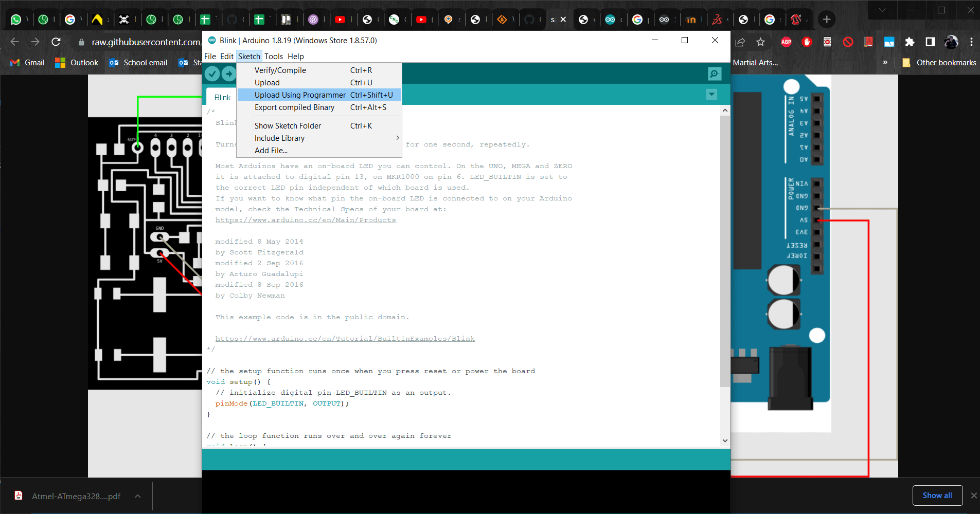
Task: Select Verify/Compile from Sketch menu
Action: tap(319, 70)
